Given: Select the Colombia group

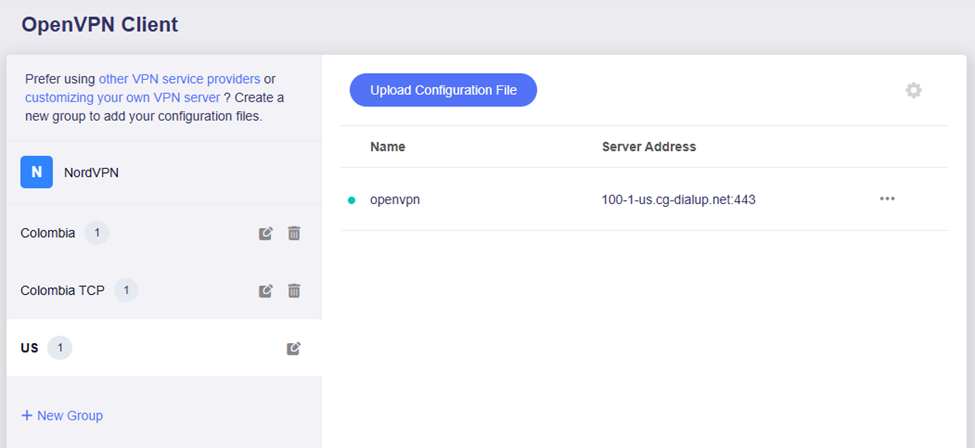Looking at the screenshot, I should click(x=48, y=233).
